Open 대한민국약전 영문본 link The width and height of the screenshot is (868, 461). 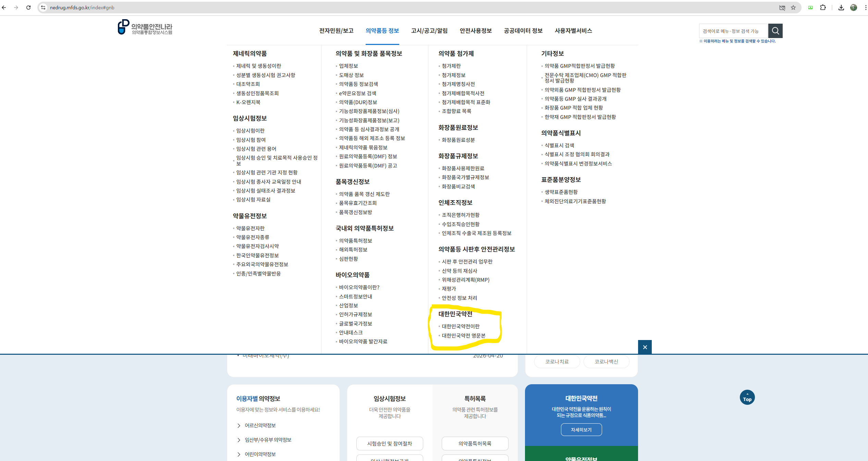point(463,336)
